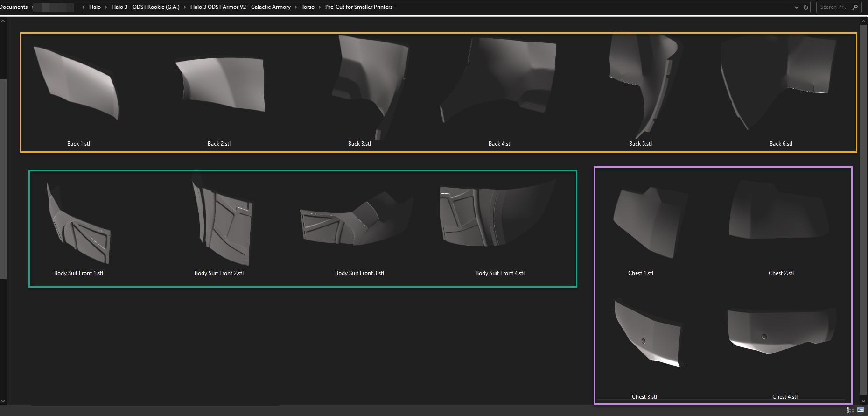Switch to the details view layout
The image size is (868, 416).
[x=850, y=410]
